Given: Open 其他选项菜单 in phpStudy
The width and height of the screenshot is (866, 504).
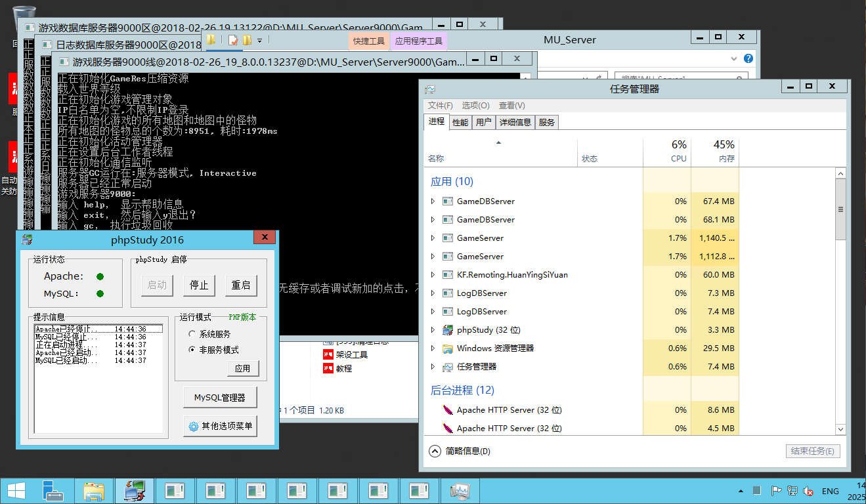Looking at the screenshot, I should coord(220,427).
